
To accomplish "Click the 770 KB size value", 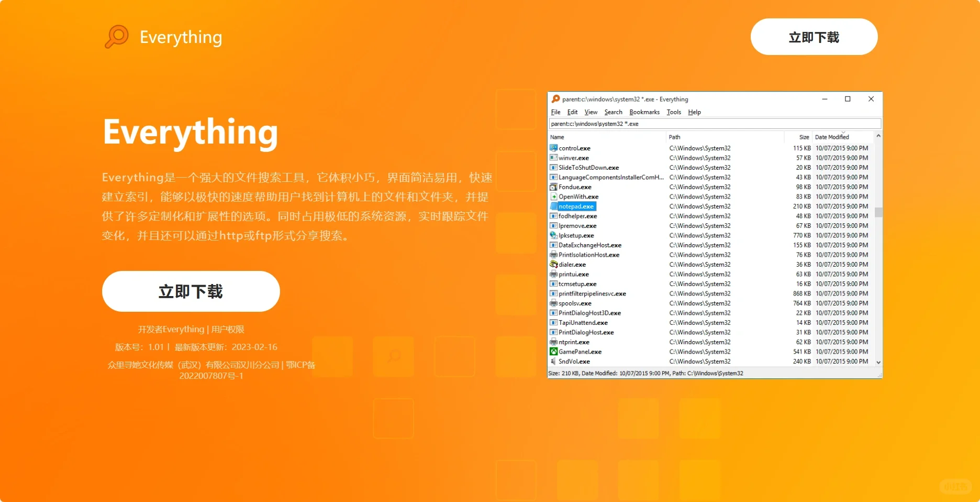I will tap(801, 236).
